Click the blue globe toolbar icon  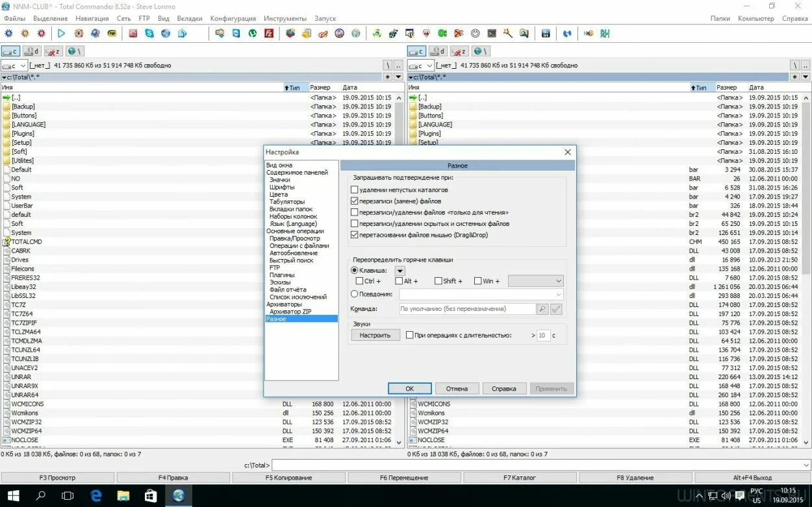click(x=166, y=33)
